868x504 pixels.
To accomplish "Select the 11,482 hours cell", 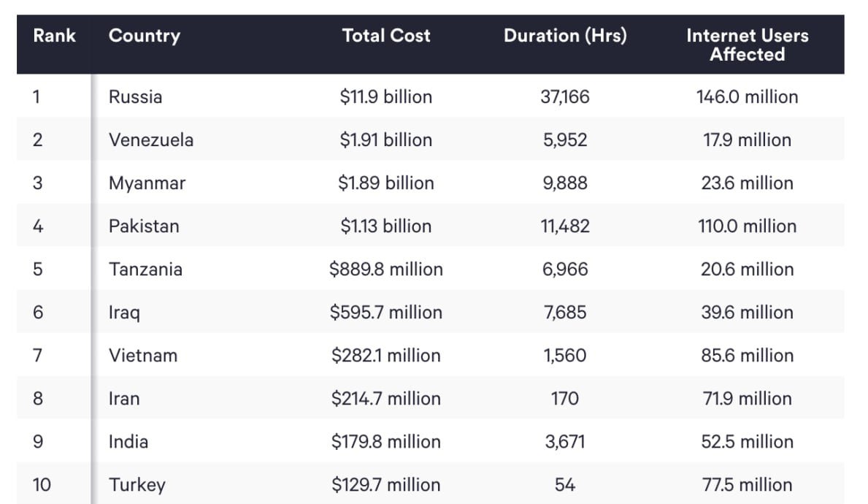I will [565, 226].
